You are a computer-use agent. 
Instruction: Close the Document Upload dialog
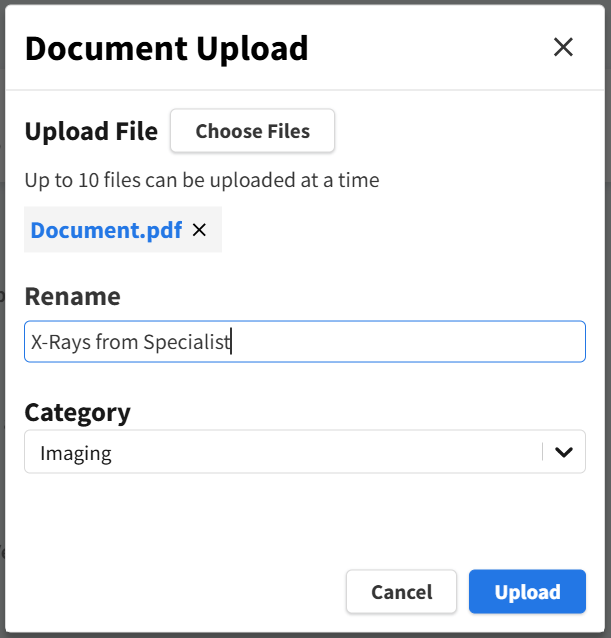(563, 47)
